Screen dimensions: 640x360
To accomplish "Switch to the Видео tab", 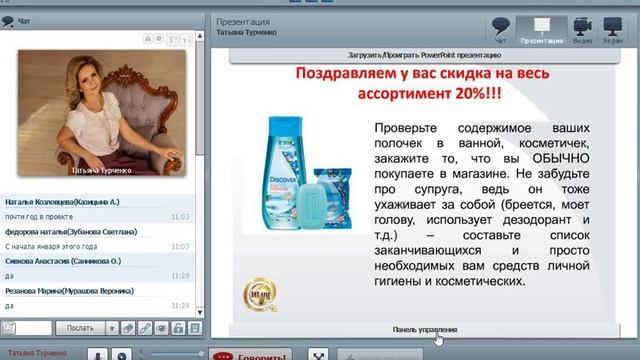I will [x=582, y=30].
